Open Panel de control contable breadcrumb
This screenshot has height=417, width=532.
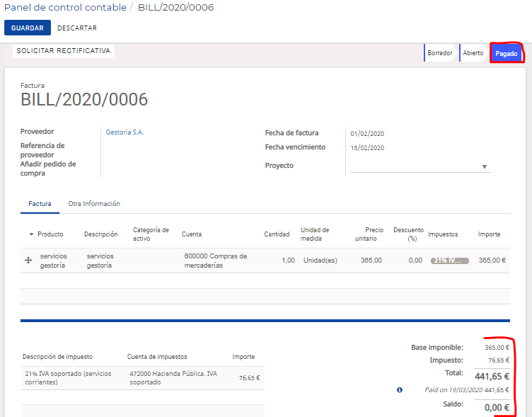click(65, 8)
